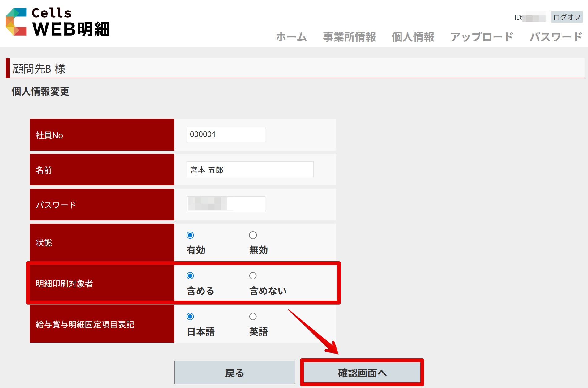
Task: Go to 事業所情報 page
Action: point(349,37)
